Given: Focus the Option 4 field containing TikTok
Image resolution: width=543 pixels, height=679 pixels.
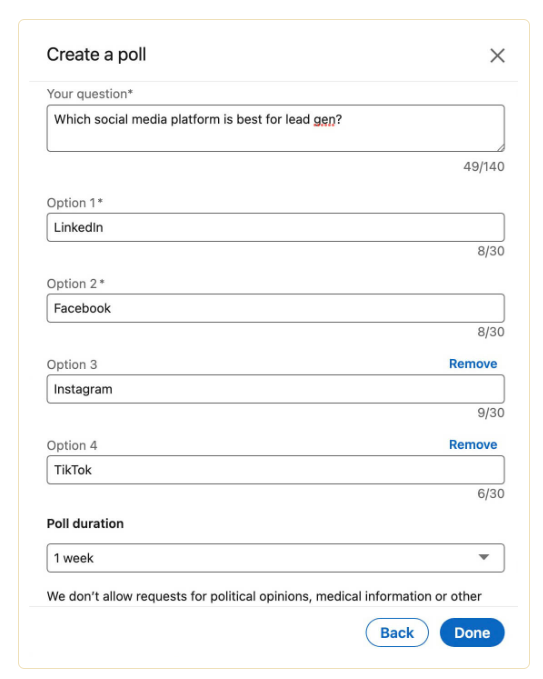Looking at the screenshot, I should (275, 470).
